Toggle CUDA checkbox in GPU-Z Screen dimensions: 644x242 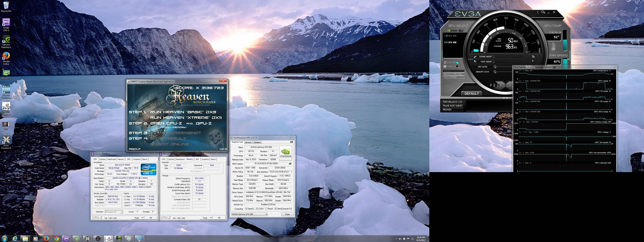click(x=257, y=209)
